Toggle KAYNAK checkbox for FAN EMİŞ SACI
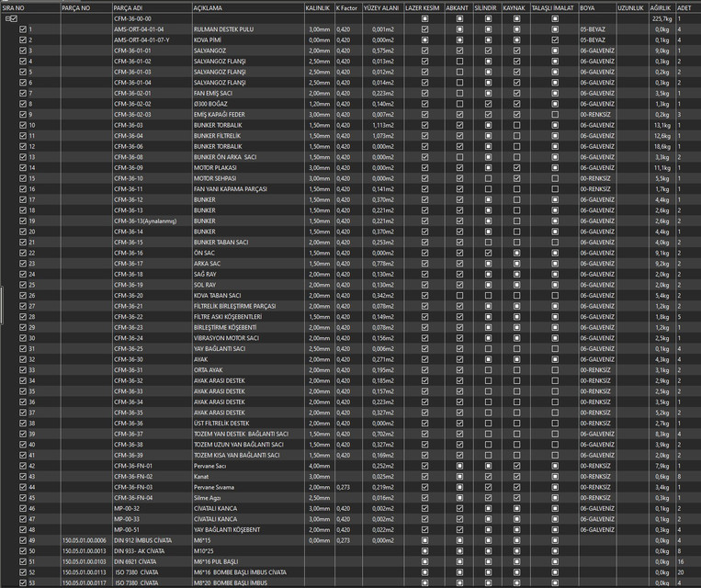This screenshot has height=588, width=701. tap(517, 93)
